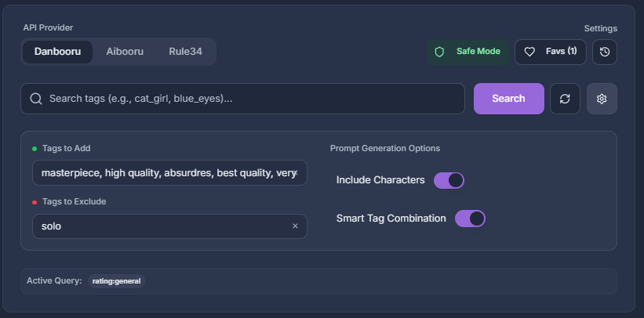
Task: Click the Prompt Generation Options heading
Action: pos(384,148)
